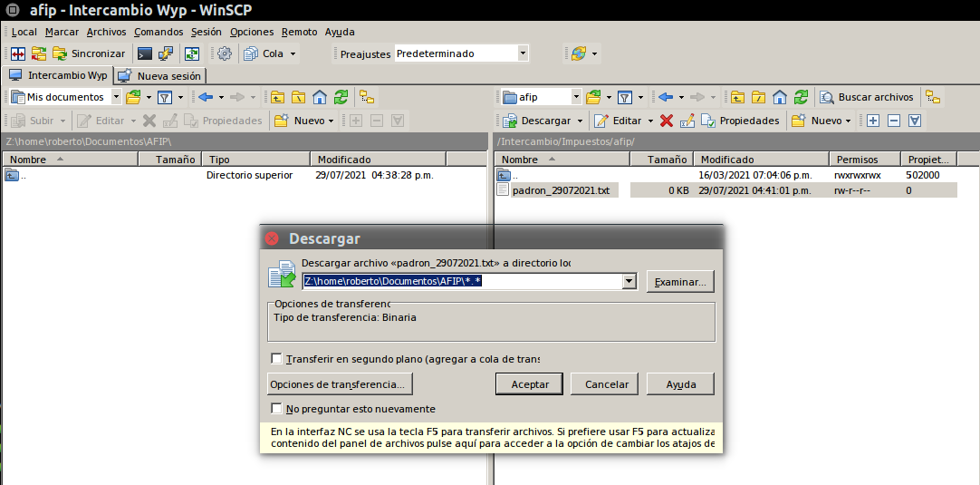Click the Buscar archivos search icon

pos(827,97)
